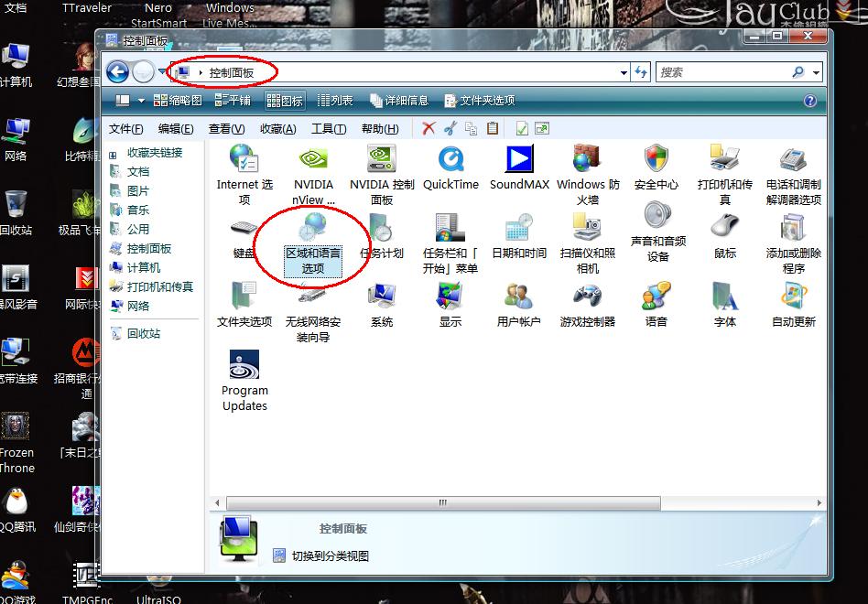
Task: Open the 查看(V) menu
Action: [226, 129]
